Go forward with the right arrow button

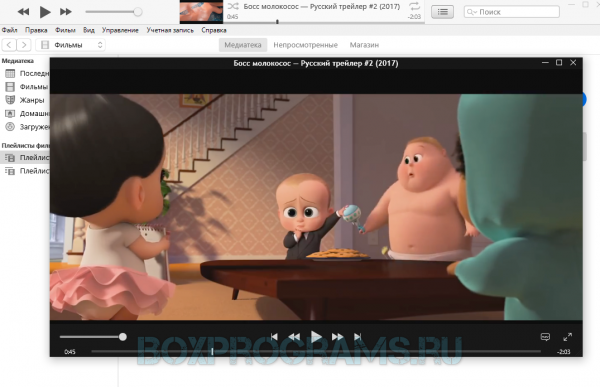pyautogui.click(x=24, y=45)
